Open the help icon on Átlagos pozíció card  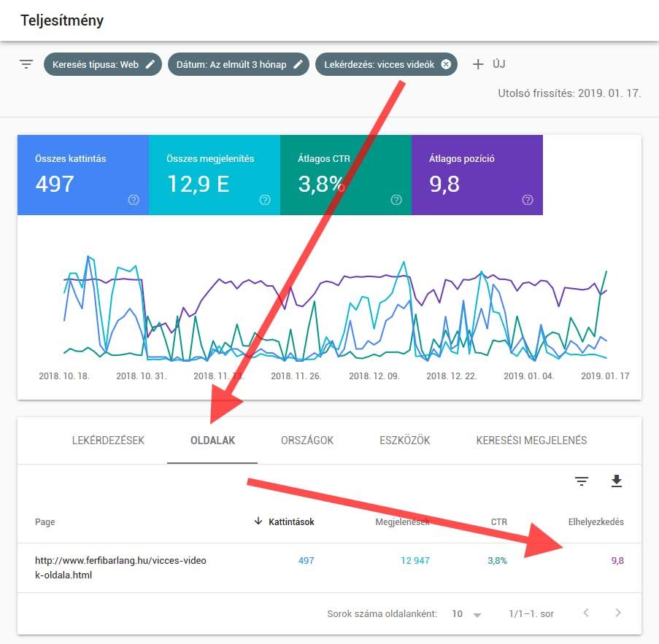pos(528,199)
